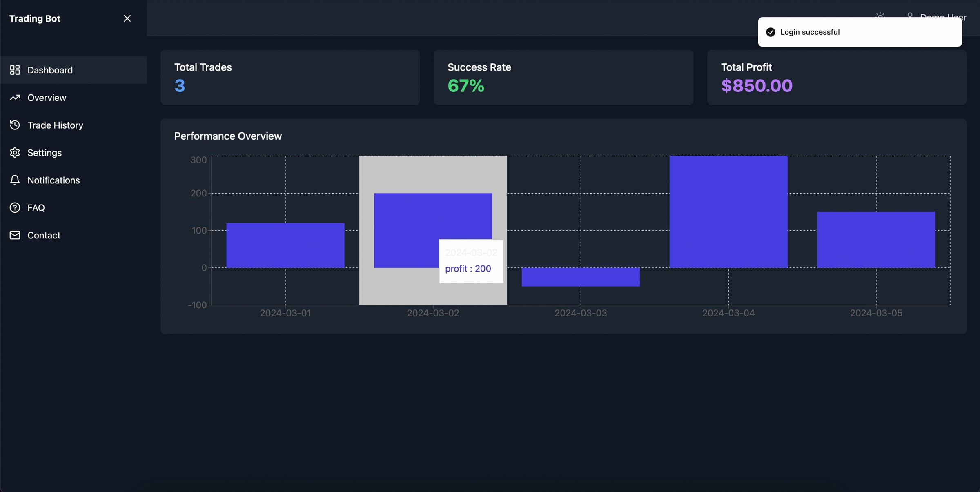Viewport: 980px width, 492px height.
Task: Open Settings using the gear icon
Action: pyautogui.click(x=15, y=152)
